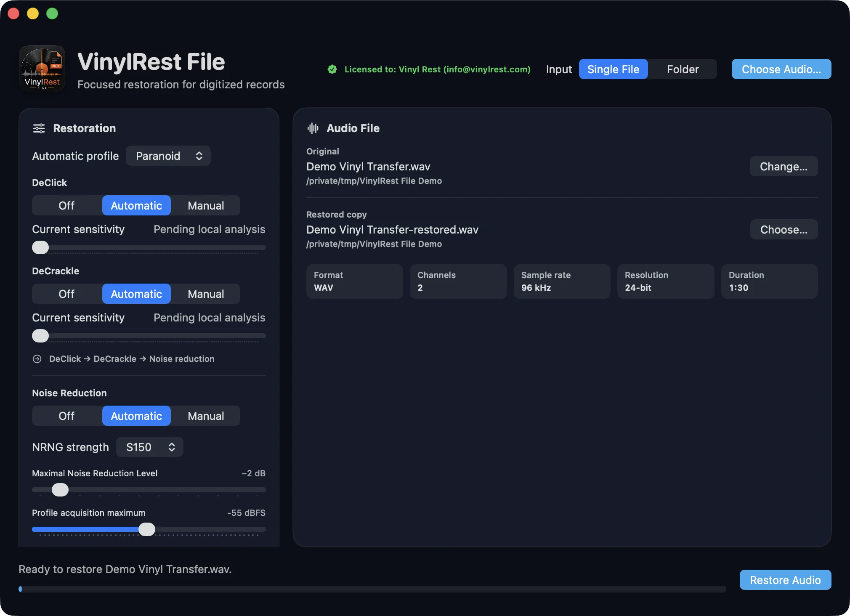Click the restored copy path under 'Demo Vinyl Transfer-restored.wav'
This screenshot has width=850, height=616.
pyautogui.click(x=374, y=244)
